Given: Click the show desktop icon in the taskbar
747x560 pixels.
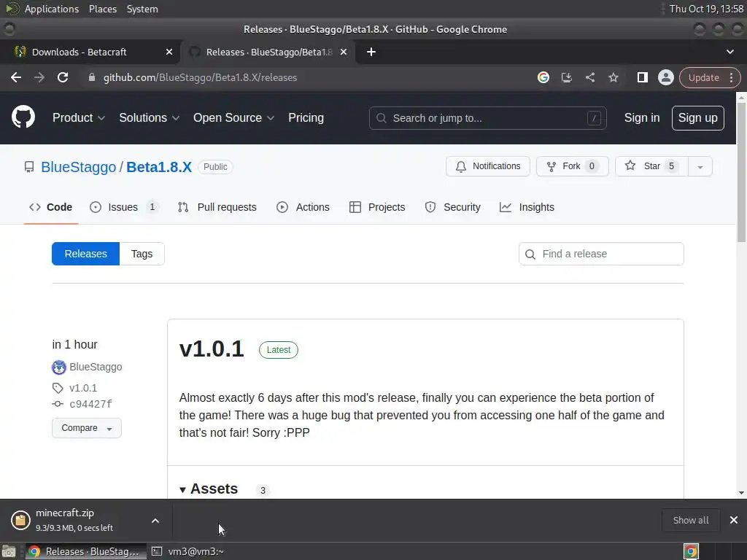Looking at the screenshot, I should pos(9,551).
